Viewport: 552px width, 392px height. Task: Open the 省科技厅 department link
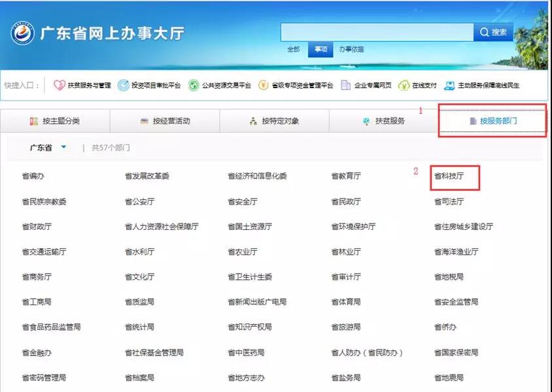click(449, 176)
